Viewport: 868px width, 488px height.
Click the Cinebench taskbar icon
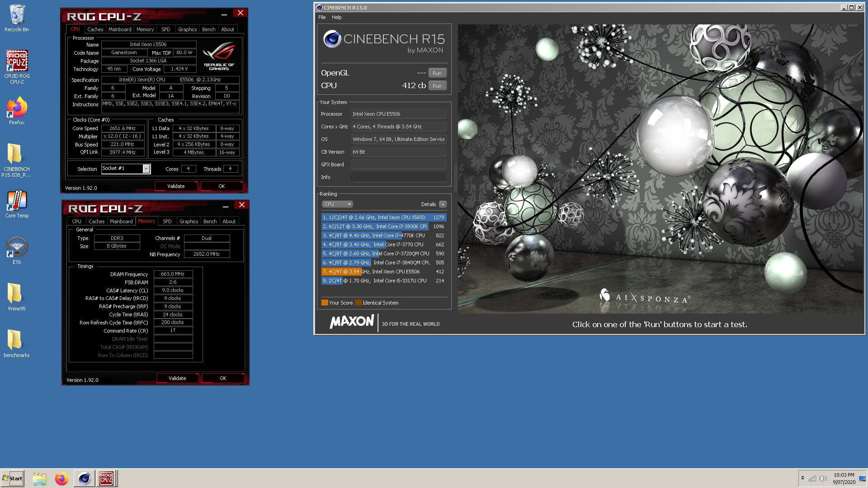(x=84, y=479)
